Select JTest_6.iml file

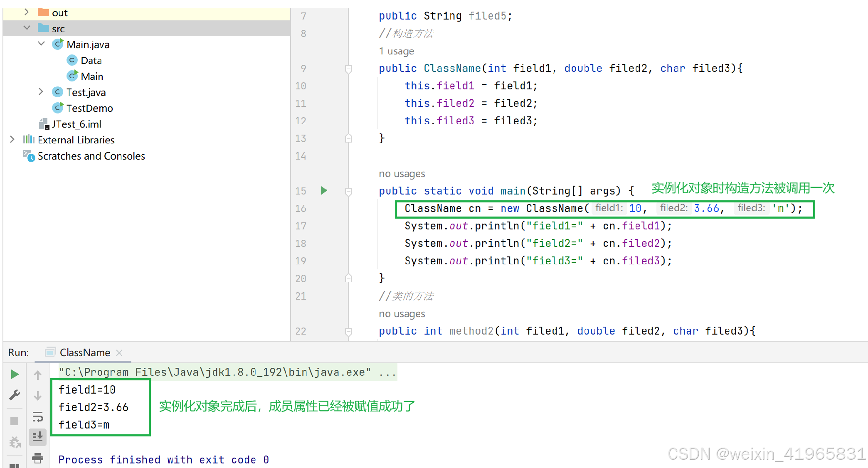(76, 124)
